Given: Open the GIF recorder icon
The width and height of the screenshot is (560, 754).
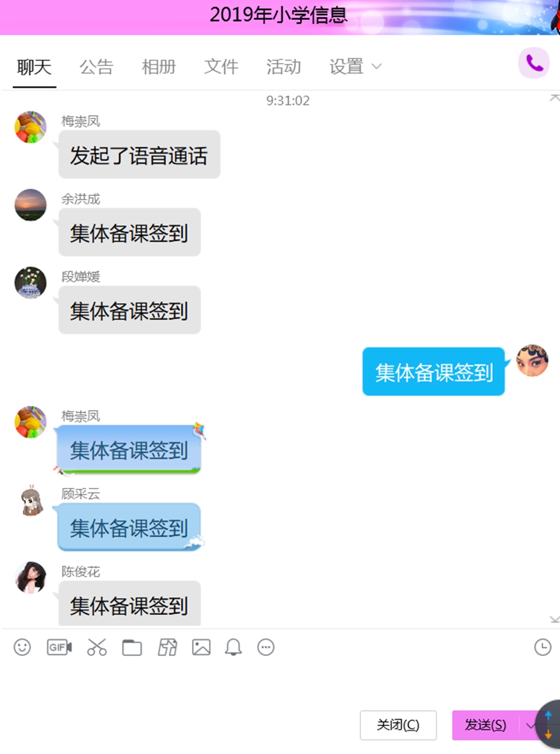Looking at the screenshot, I should tap(59, 647).
